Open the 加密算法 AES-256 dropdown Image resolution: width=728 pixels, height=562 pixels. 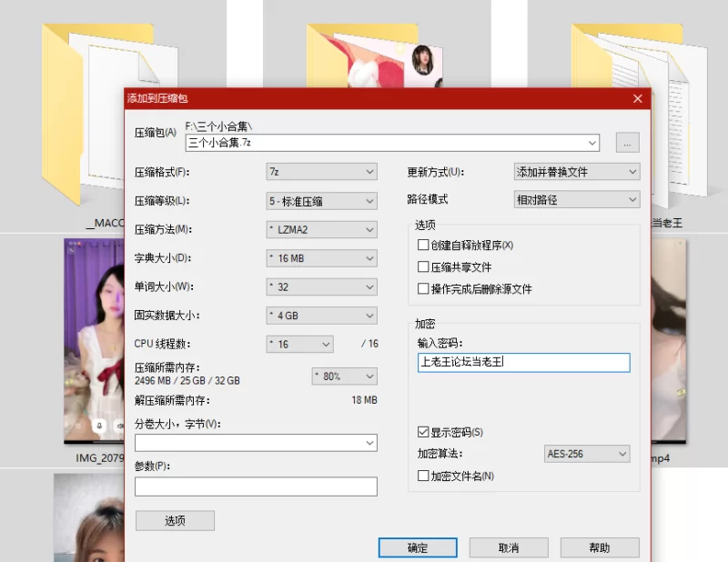pos(587,454)
